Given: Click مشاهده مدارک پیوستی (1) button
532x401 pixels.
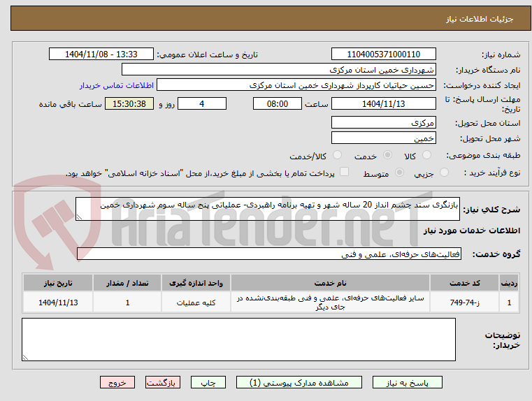Looking at the screenshot, I should (x=299, y=382).
